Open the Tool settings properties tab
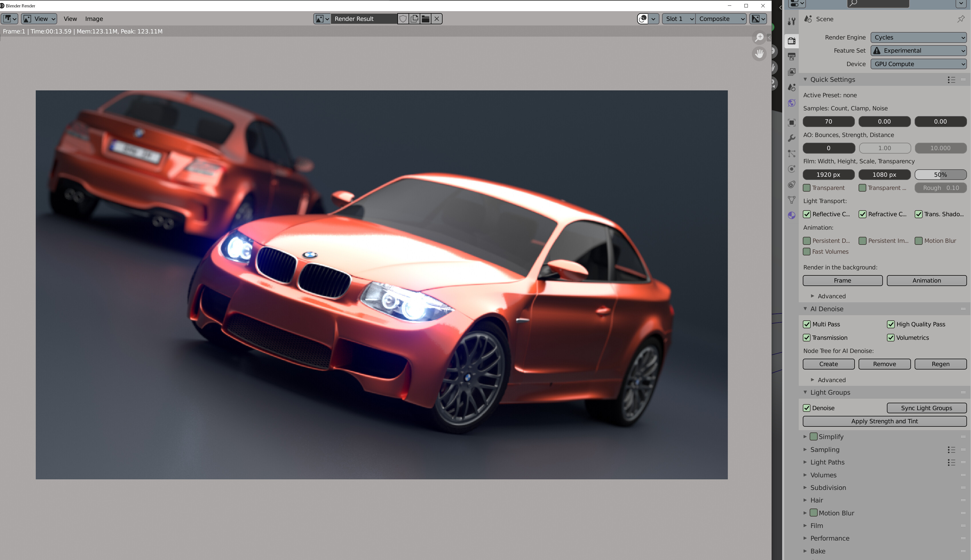971x560 pixels. coord(791,21)
